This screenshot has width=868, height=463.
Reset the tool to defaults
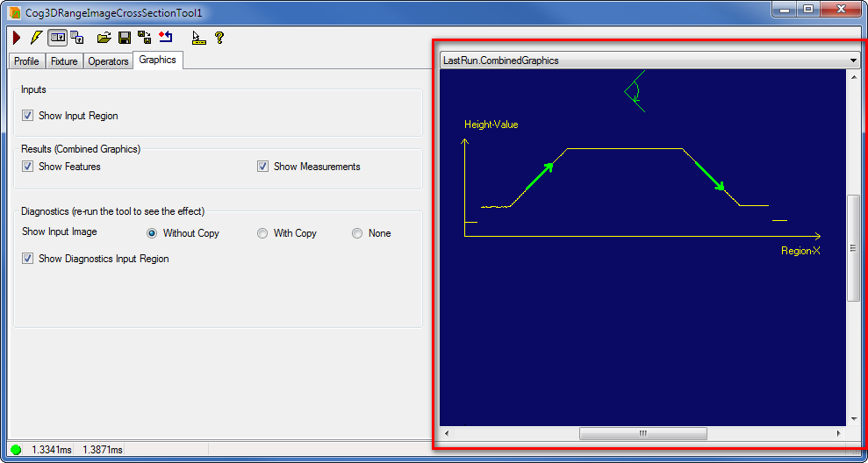166,38
